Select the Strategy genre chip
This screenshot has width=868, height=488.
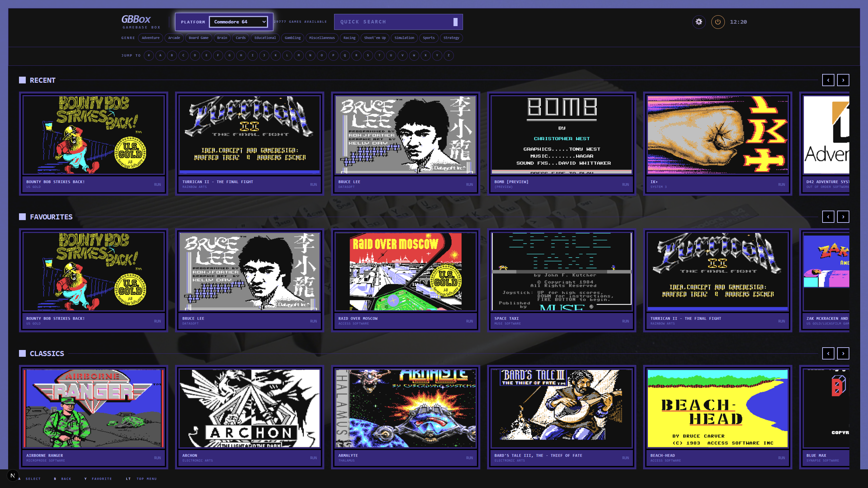coord(451,38)
